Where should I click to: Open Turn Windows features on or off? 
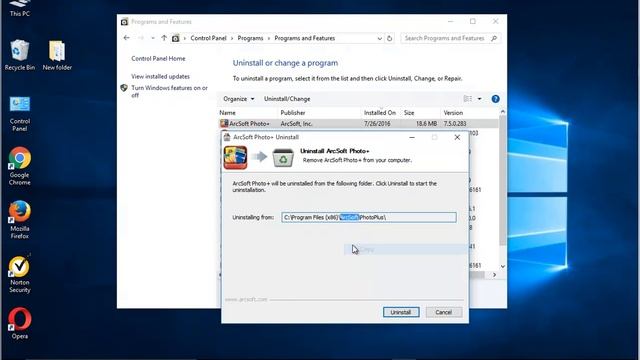pos(169,91)
